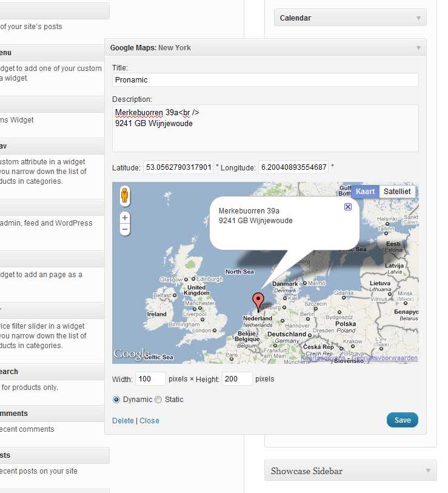Switch map to Satelliet view

click(x=397, y=192)
